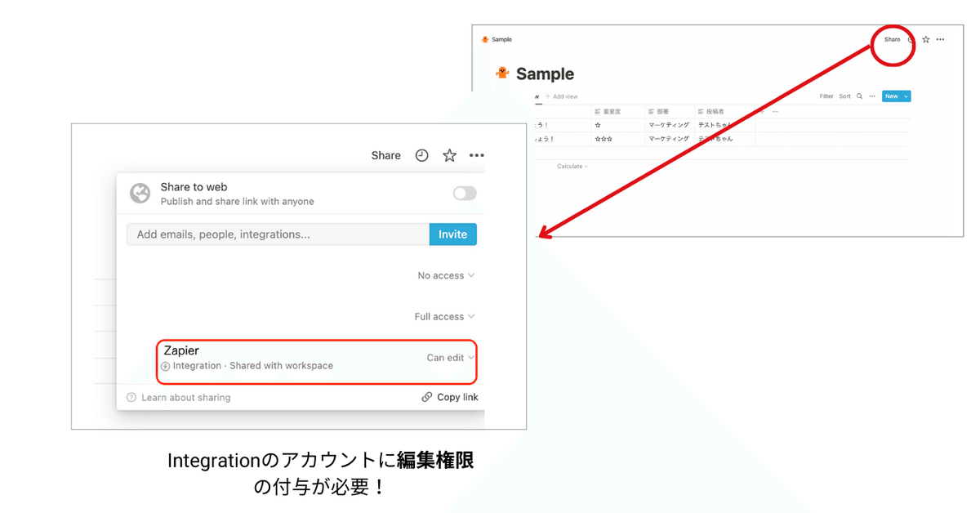
Task: Click the Learn about sharing question icon
Action: point(131,398)
